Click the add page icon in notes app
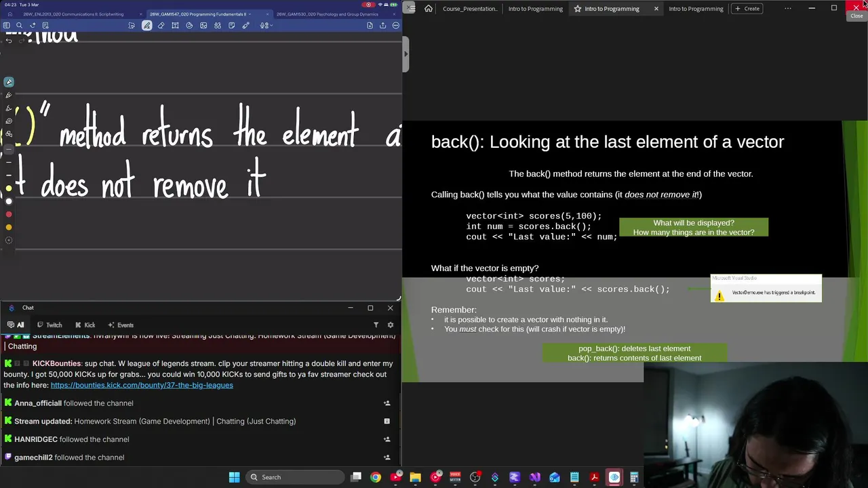This screenshot has width=868, height=488. point(370,25)
